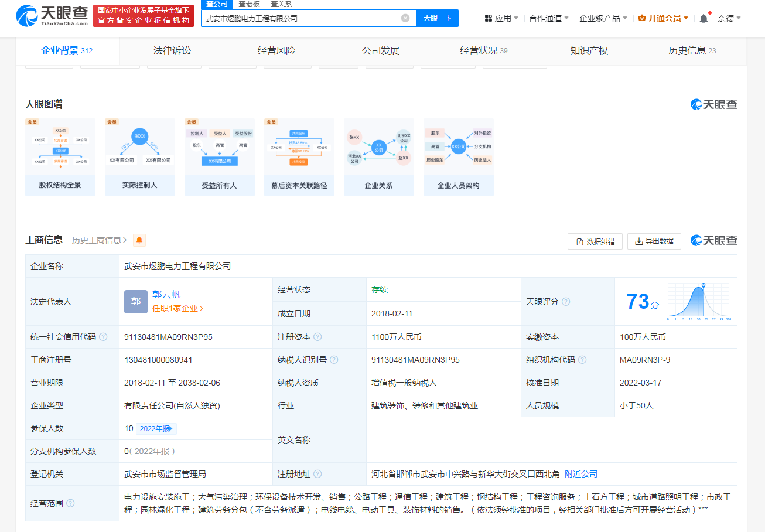Select the organization code MA09RN3P-9

click(645, 360)
